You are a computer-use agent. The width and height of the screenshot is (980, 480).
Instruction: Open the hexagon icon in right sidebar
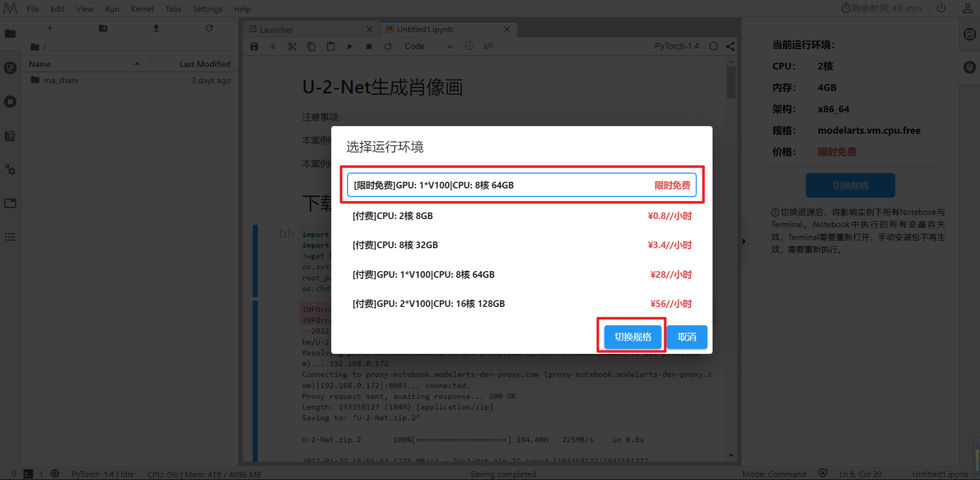[970, 67]
